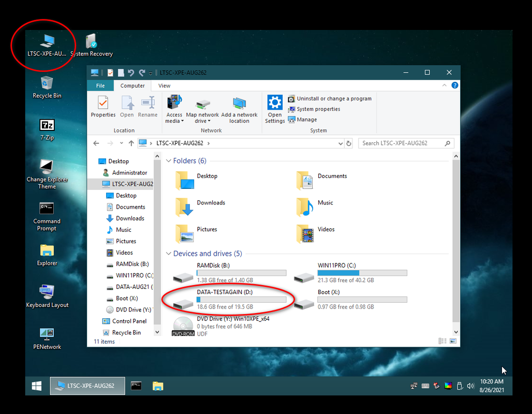Screen dimensions: 532x414
Task: Click LTSC-XPE-AUG262 in address breadcrumb
Action: tap(180, 143)
